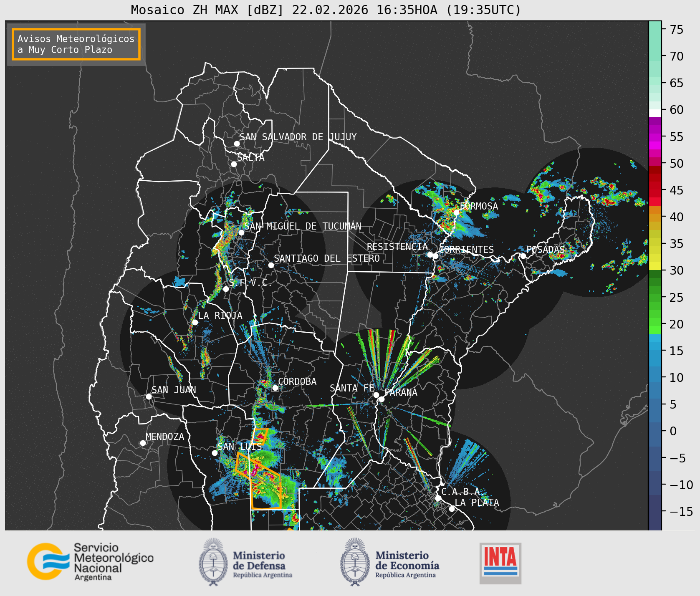This screenshot has width=700, height=596.
Task: Click the S.F.V.C. city marker
Action: coord(226,289)
